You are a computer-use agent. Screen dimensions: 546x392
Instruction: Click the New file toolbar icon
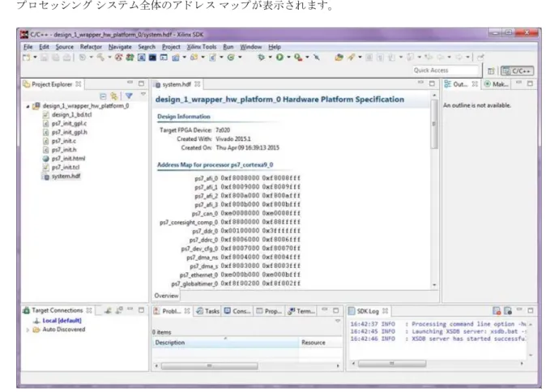tap(26, 58)
